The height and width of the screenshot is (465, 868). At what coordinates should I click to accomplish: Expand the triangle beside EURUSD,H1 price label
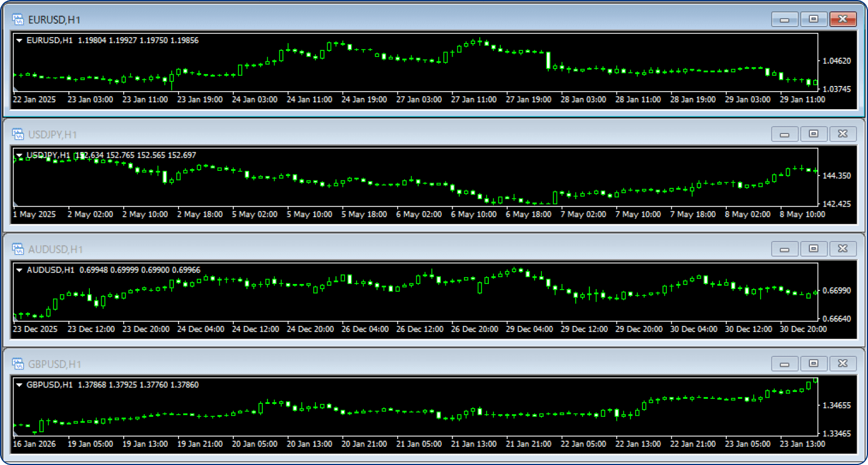coord(20,41)
